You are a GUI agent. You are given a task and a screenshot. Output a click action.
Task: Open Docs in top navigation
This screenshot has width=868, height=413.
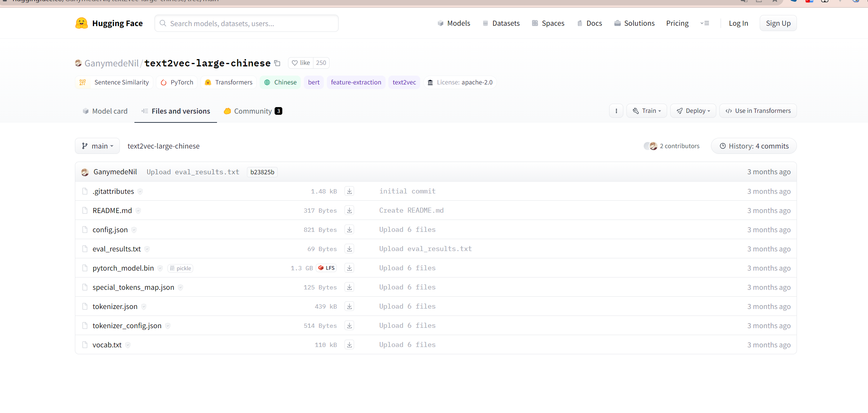point(590,23)
